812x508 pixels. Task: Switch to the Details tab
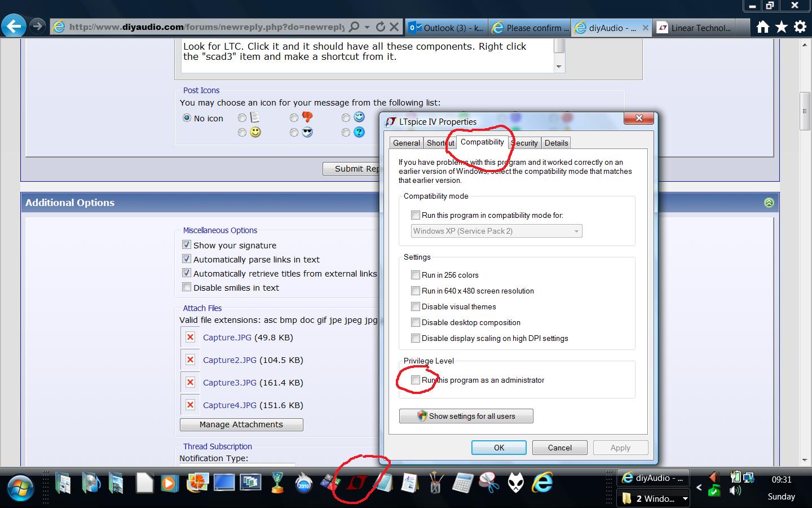[557, 143]
